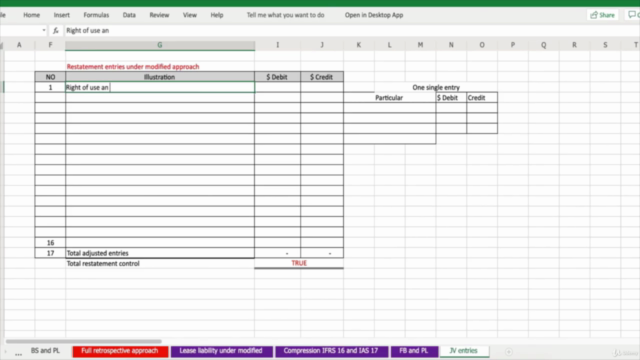Click the $ Debit header in main table

pyautogui.click(x=277, y=77)
